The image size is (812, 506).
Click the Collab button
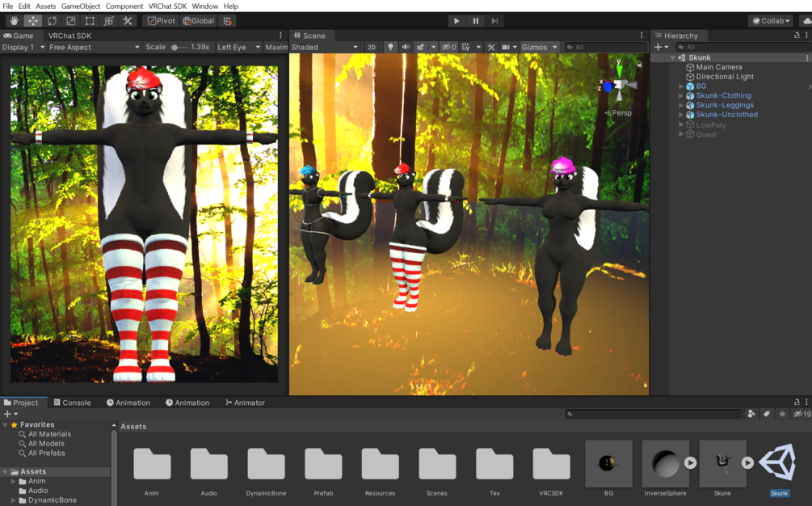pos(771,21)
